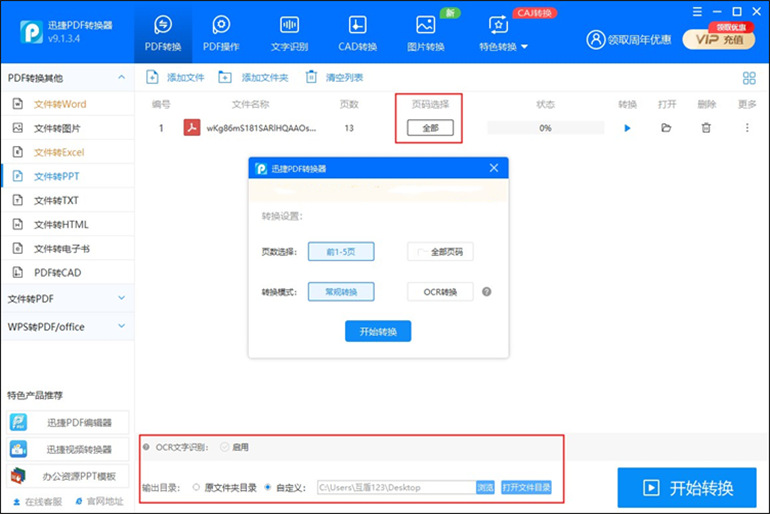
Task: Click the 添加文件夹 toolbar button
Action: coord(253,78)
